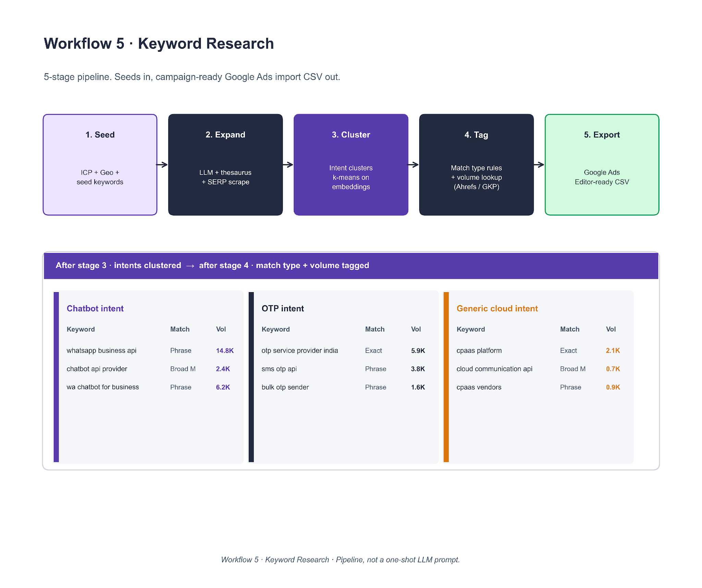This screenshot has height=588, width=702.
Task: Click the purple bar of Chatbot intent card
Action: pos(56,377)
